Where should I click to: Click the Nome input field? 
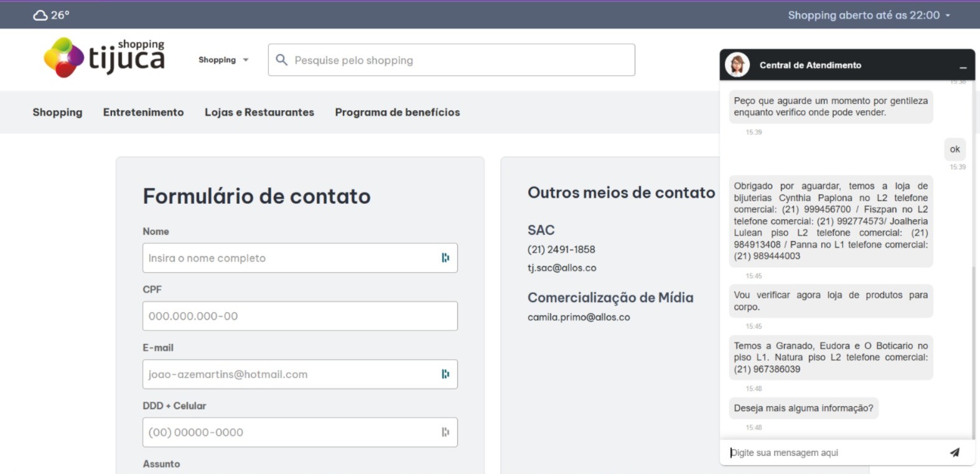pyautogui.click(x=300, y=258)
